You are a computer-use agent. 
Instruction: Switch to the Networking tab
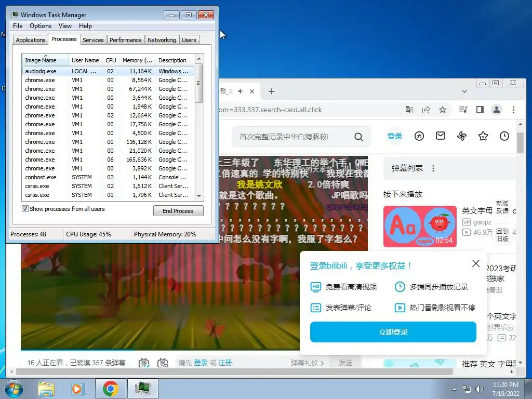(162, 40)
